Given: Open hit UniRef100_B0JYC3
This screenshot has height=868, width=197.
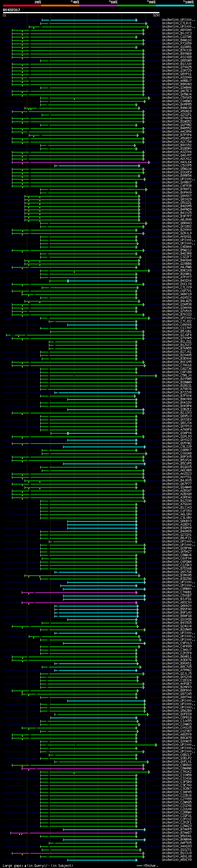Looking at the screenshot, I should (177, 34).
